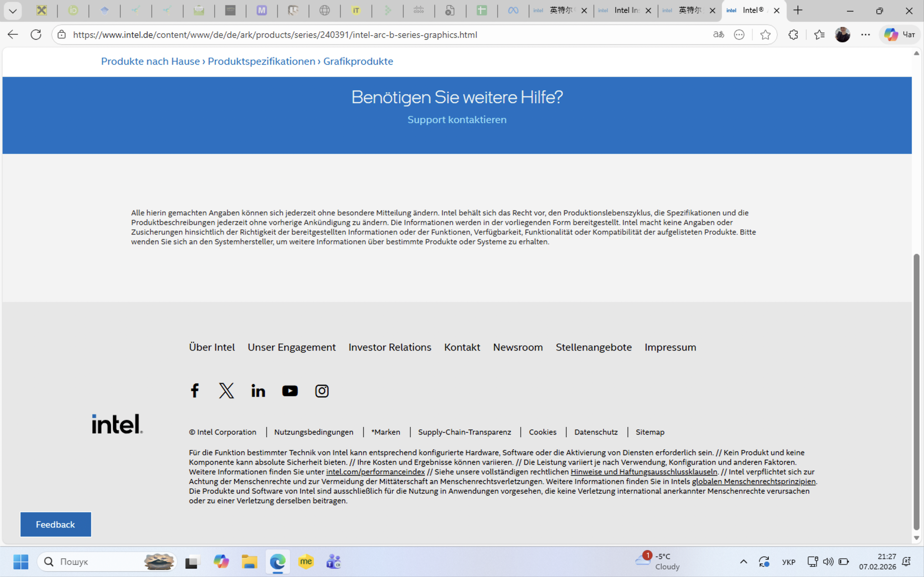Open Intel's Instagram icon
The height and width of the screenshot is (577, 924).
321,391
